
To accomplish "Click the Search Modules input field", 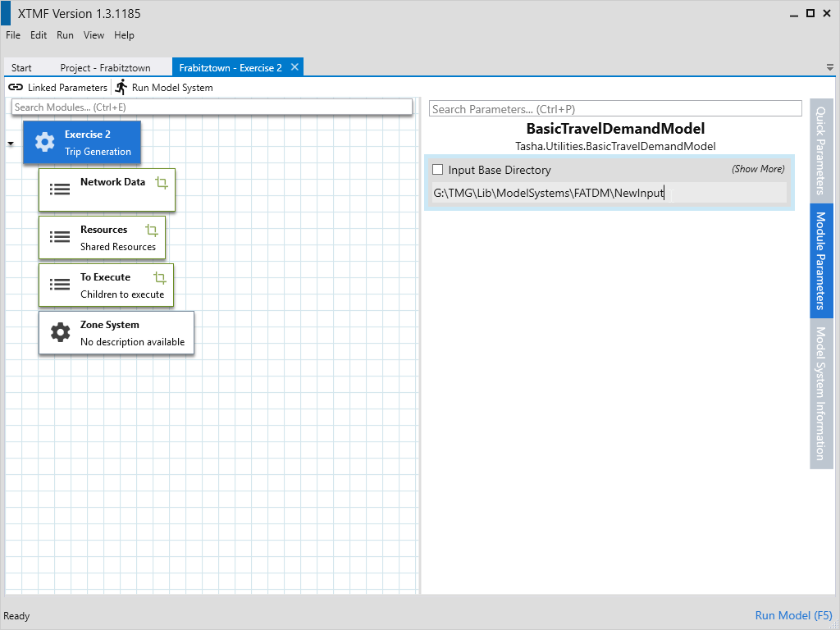I will click(x=212, y=107).
